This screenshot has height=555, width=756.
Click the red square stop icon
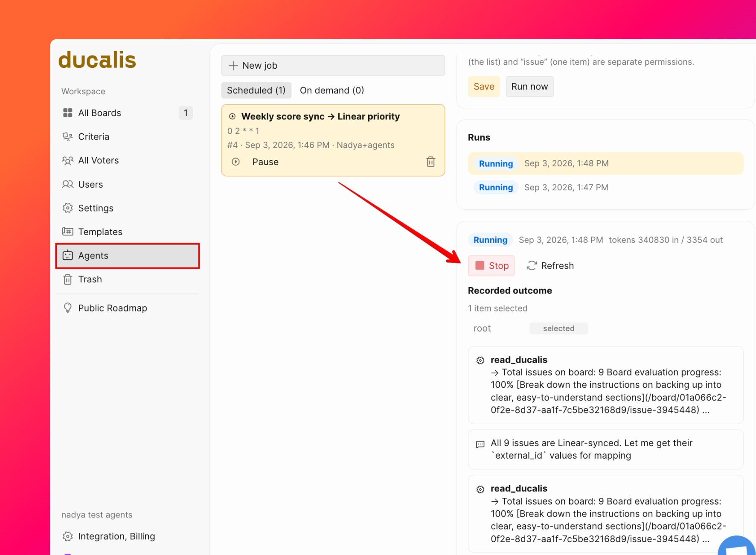pyautogui.click(x=480, y=265)
